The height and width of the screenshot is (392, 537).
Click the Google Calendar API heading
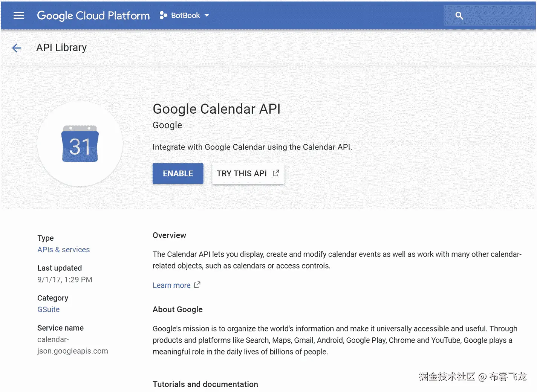[216, 109]
